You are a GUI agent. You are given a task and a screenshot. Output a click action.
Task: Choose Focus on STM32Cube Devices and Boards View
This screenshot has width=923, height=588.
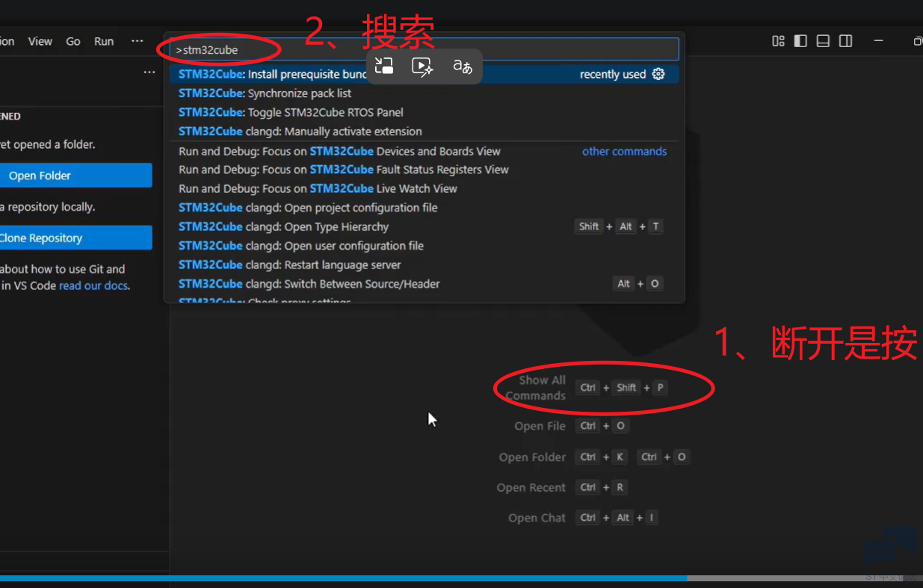click(424, 151)
